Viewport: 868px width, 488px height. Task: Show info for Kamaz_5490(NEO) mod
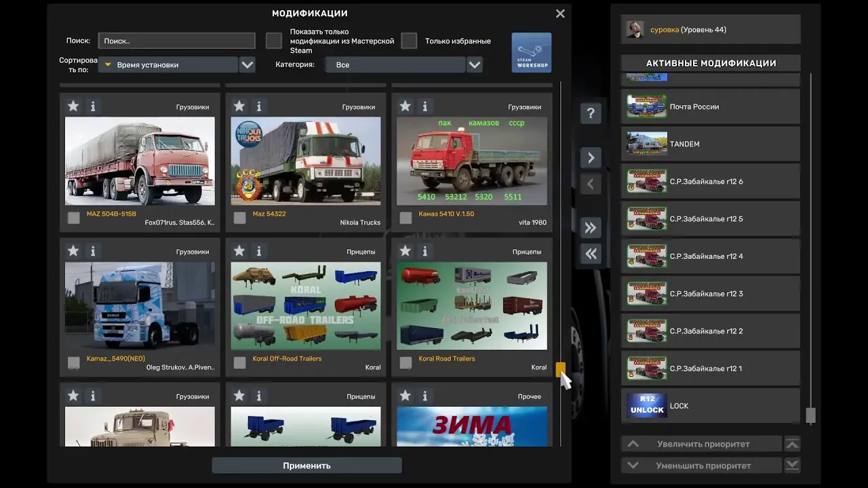(x=93, y=251)
